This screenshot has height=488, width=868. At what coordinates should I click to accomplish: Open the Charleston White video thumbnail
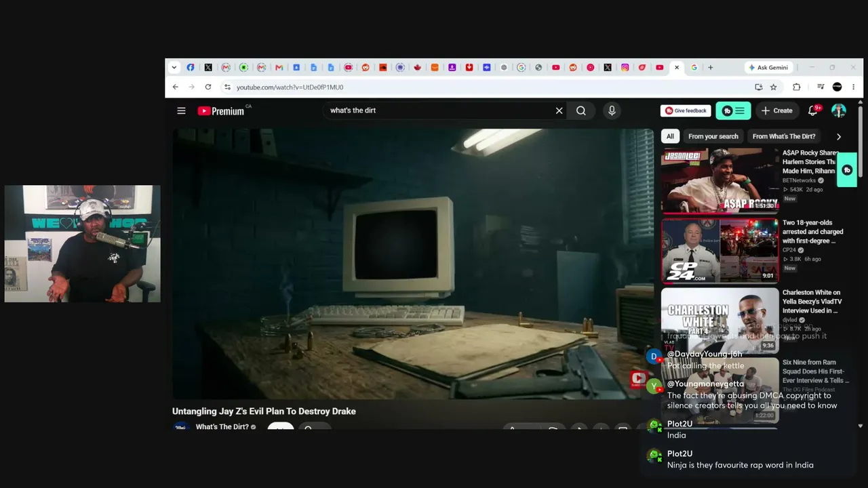pos(719,321)
